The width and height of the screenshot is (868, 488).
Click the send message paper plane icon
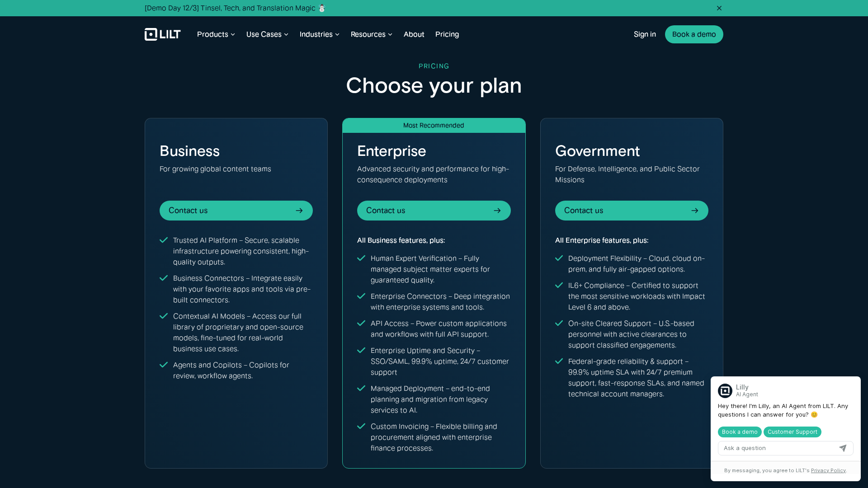click(842, 448)
